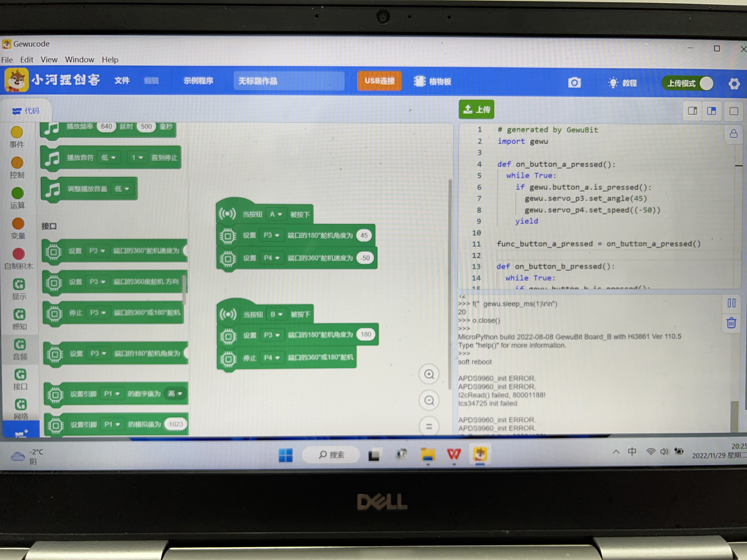Toggle the 上传模式 switch
This screenshot has width=747, height=560.
[688, 83]
